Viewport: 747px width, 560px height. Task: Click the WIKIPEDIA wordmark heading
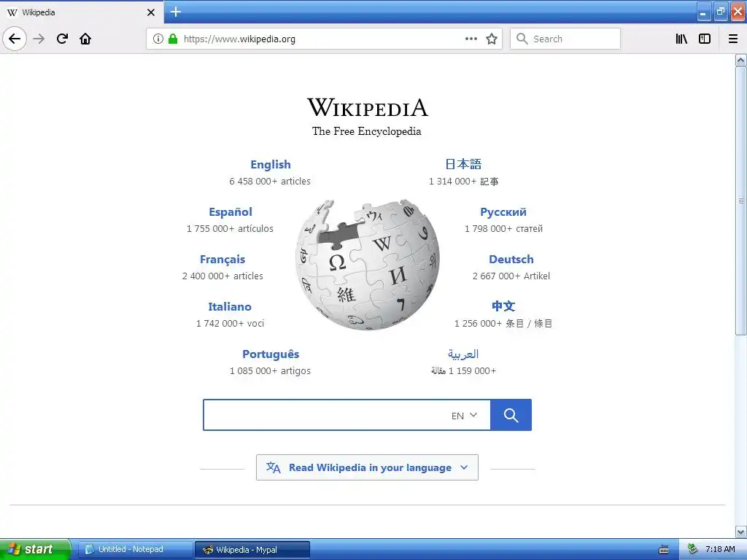(x=368, y=108)
